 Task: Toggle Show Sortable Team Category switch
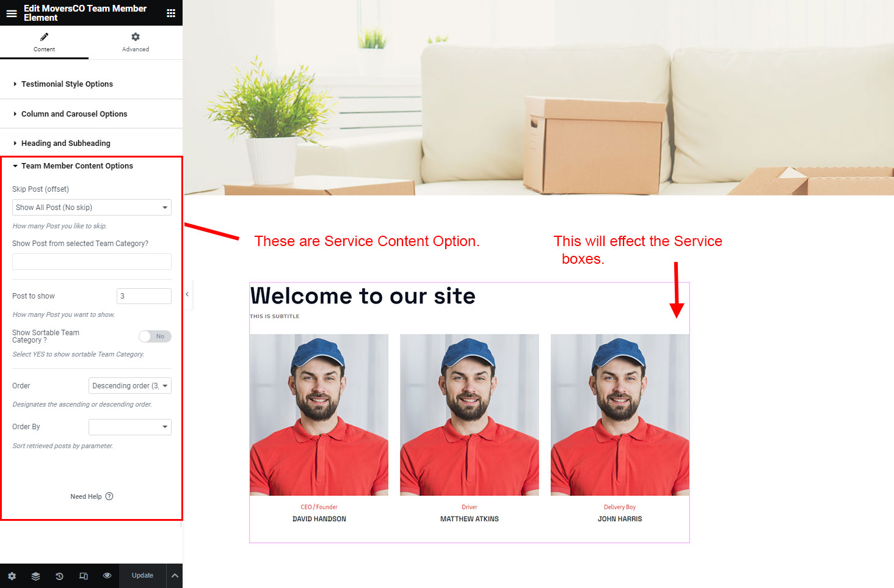pyautogui.click(x=155, y=336)
